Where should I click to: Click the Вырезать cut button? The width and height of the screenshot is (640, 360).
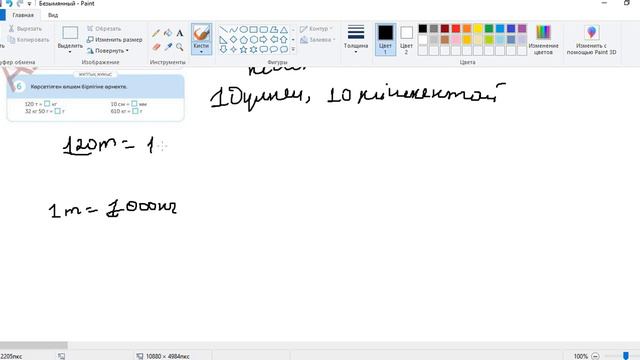[25, 29]
